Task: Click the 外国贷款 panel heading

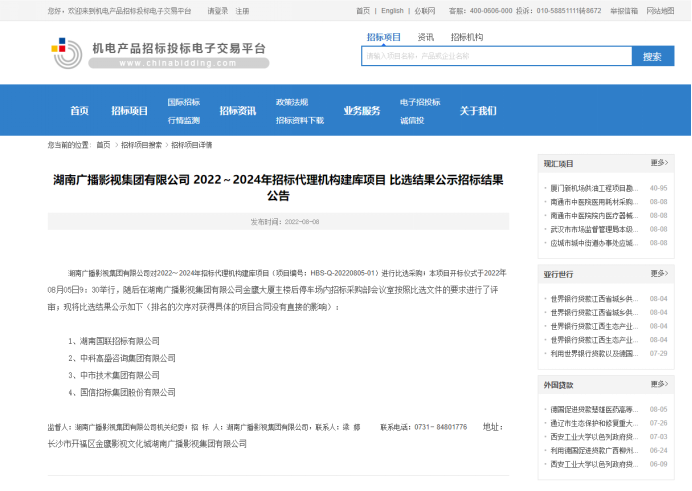Action: pos(558,385)
